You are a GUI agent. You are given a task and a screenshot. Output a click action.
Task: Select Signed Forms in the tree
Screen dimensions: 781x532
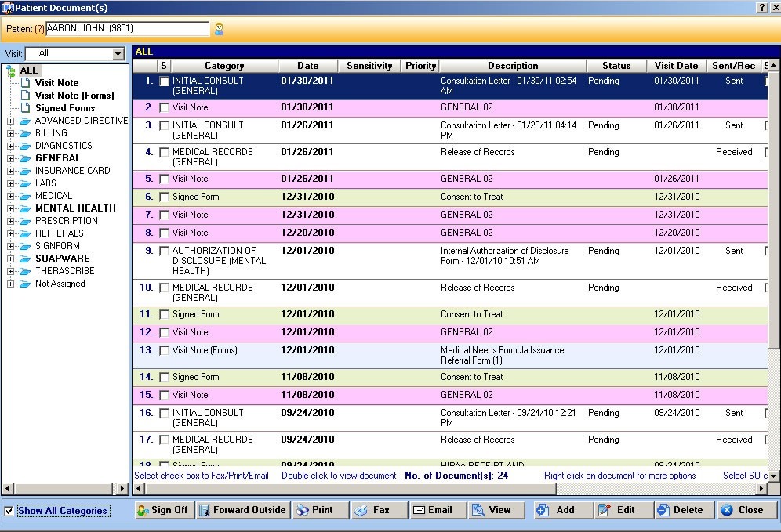64,108
